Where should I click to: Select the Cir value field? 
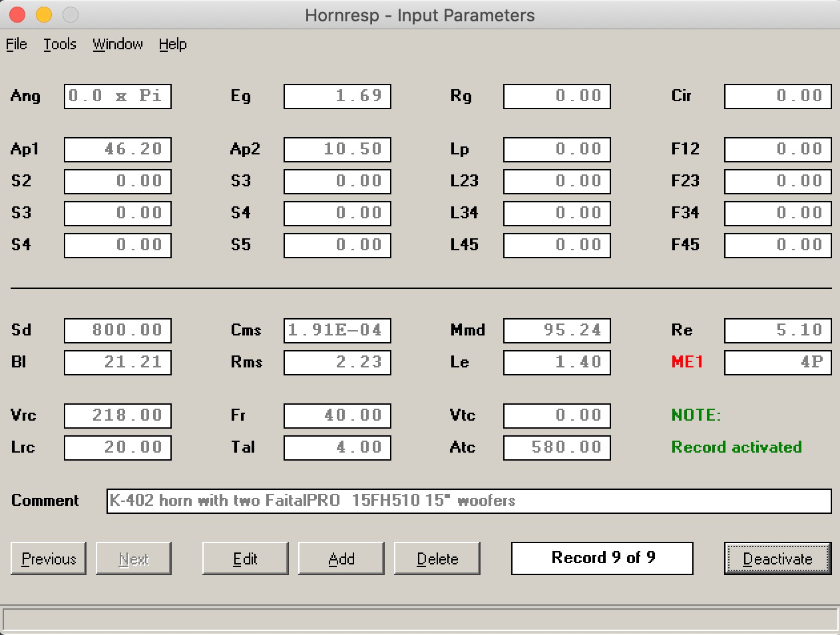(x=778, y=96)
